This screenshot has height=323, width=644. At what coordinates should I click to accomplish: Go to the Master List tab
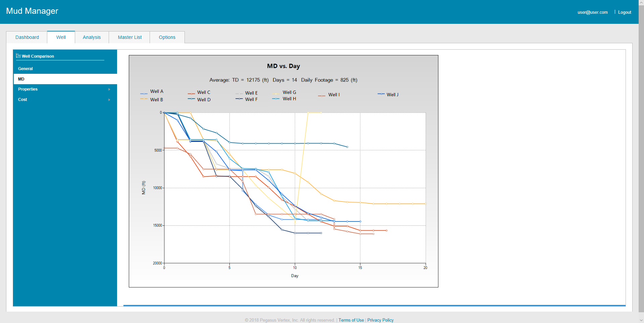pos(130,37)
